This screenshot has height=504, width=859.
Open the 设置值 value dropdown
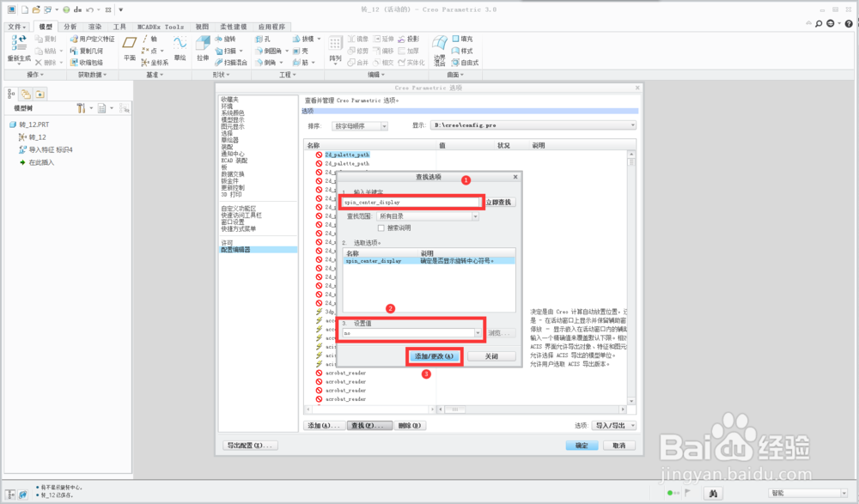pyautogui.click(x=478, y=333)
